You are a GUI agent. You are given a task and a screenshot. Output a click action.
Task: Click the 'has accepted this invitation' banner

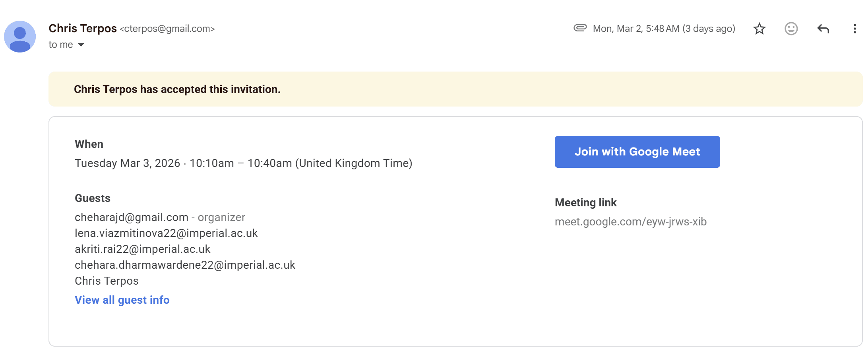click(177, 89)
